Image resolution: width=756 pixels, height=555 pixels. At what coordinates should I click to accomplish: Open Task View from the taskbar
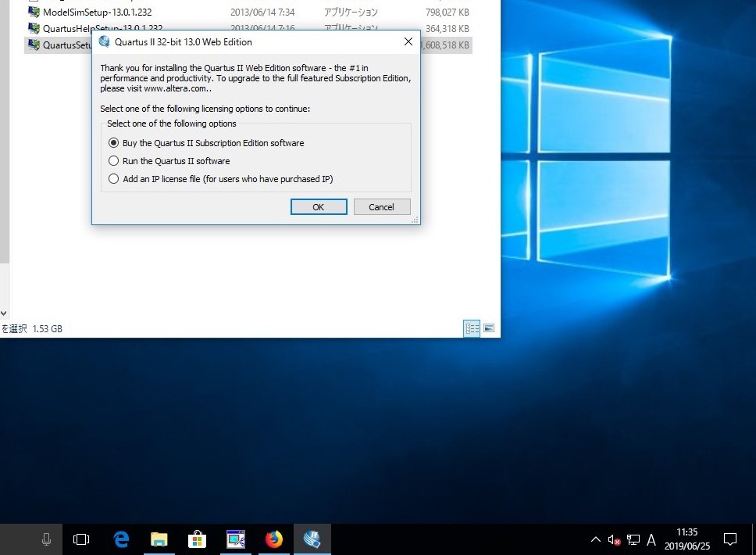coord(81,539)
